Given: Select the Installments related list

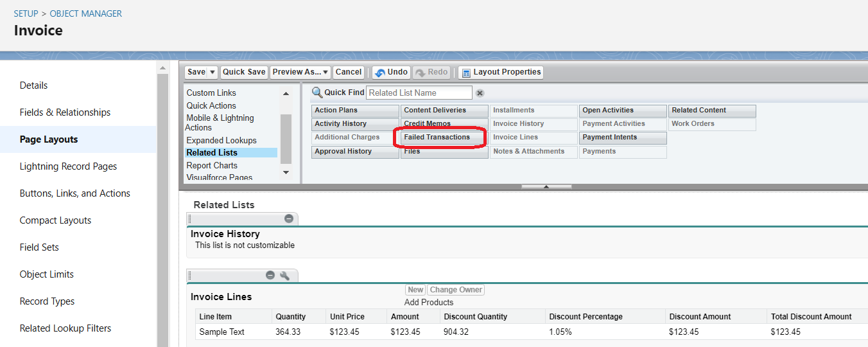Looking at the screenshot, I should click(534, 111).
